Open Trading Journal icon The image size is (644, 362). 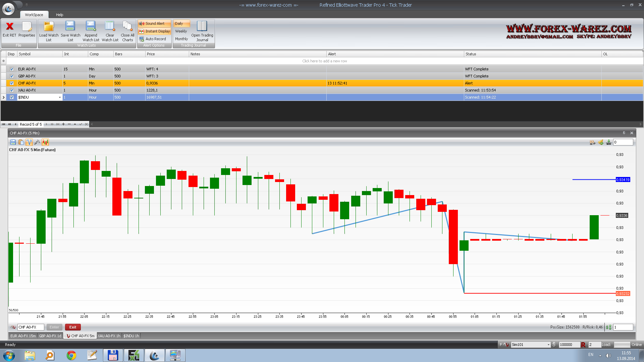point(202,27)
